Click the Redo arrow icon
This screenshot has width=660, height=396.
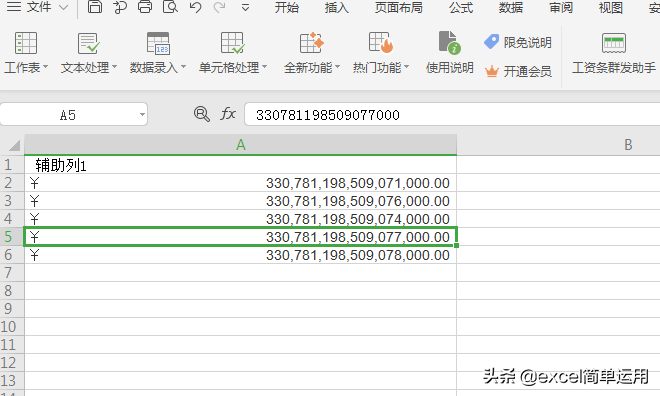point(219,7)
